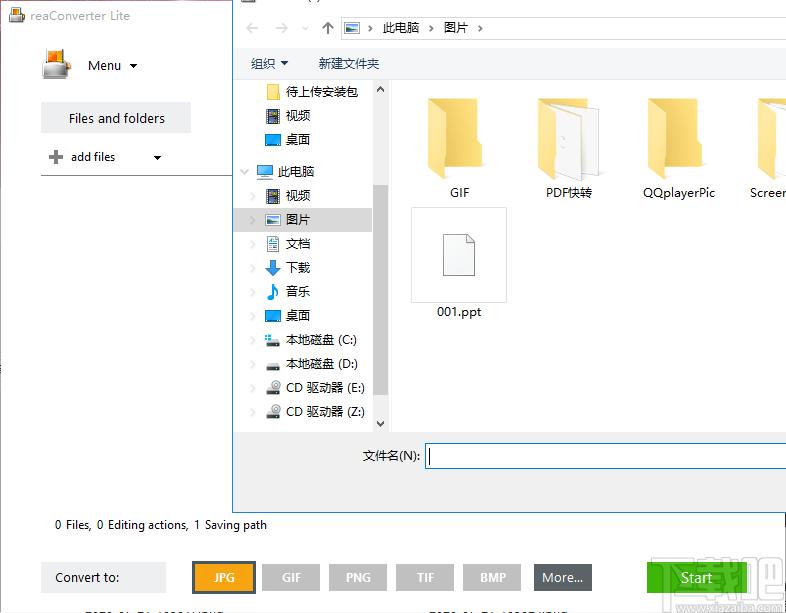This screenshot has width=786, height=613.
Task: Expand the 文档 tree node
Action: coord(253,244)
